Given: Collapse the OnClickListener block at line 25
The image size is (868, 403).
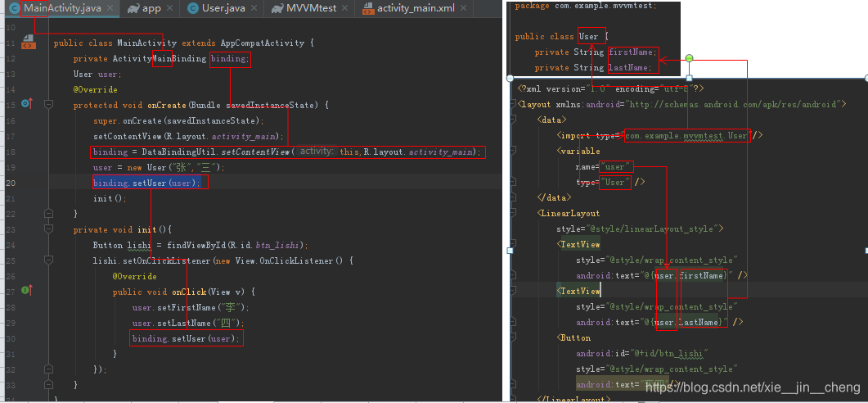Looking at the screenshot, I should pyautogui.click(x=49, y=260).
